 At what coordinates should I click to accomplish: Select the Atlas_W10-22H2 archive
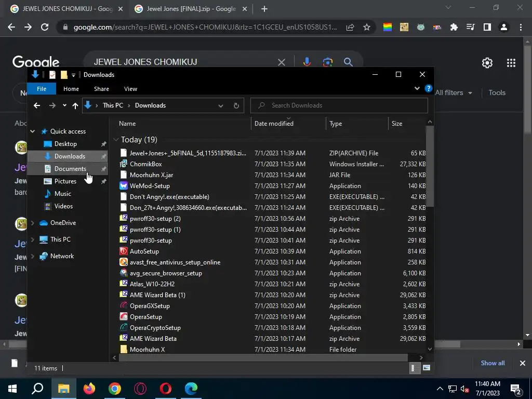coord(152,284)
